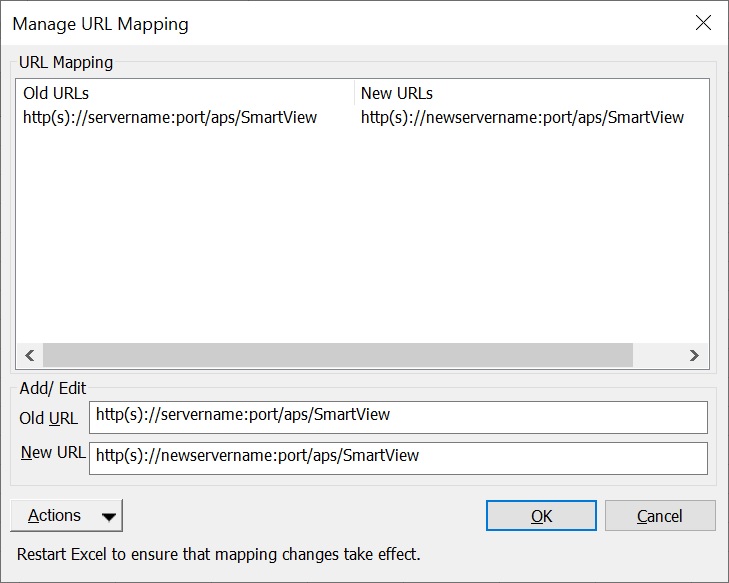Screen dimensions: 729x583
Task: Open the Actions dropdown button
Action: click(66, 516)
